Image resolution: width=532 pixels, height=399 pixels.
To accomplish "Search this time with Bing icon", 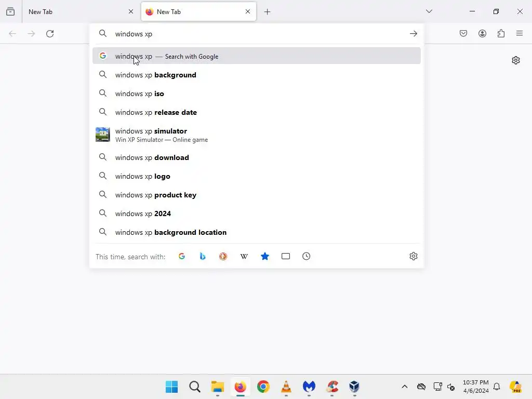I will 203,256.
